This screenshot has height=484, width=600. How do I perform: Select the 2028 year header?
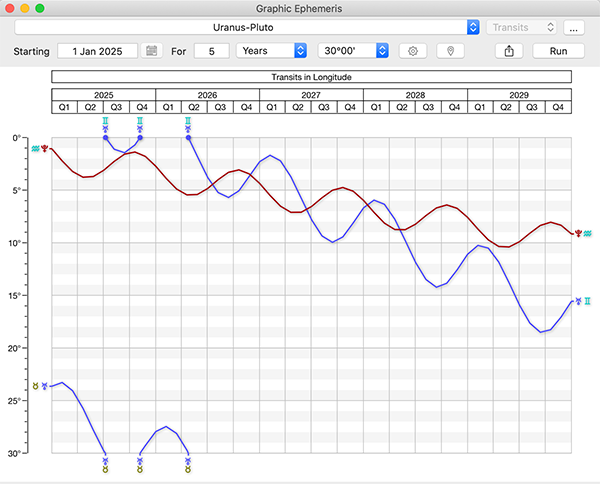(x=415, y=95)
